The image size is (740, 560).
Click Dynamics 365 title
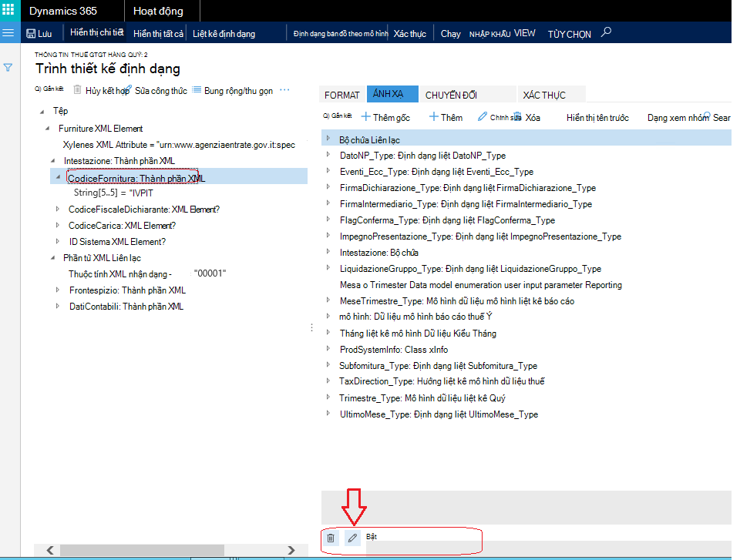(x=62, y=11)
